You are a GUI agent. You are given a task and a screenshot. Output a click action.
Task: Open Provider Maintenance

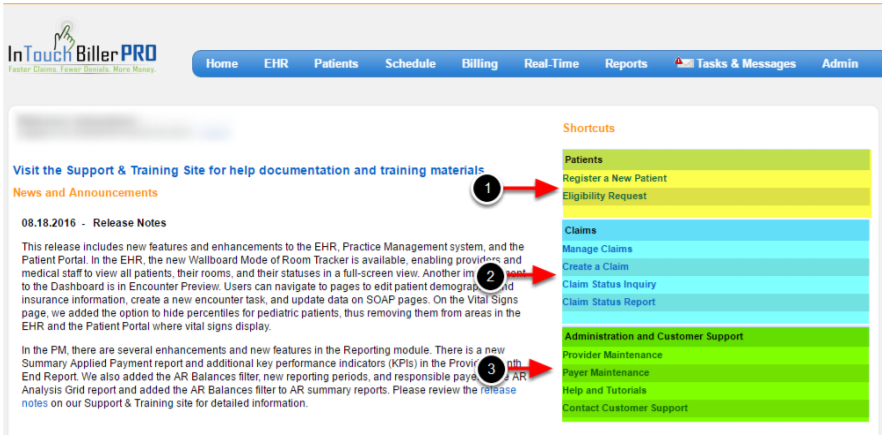pyautogui.click(x=612, y=355)
